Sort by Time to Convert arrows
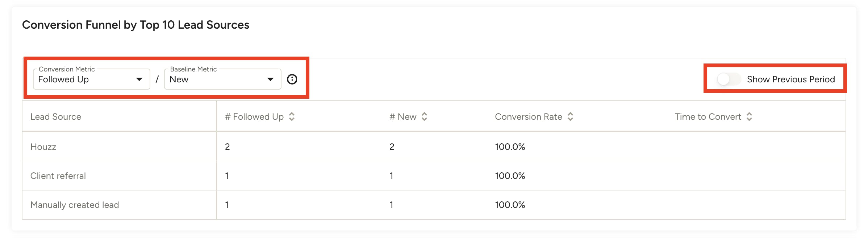This screenshot has width=868, height=238. click(749, 116)
